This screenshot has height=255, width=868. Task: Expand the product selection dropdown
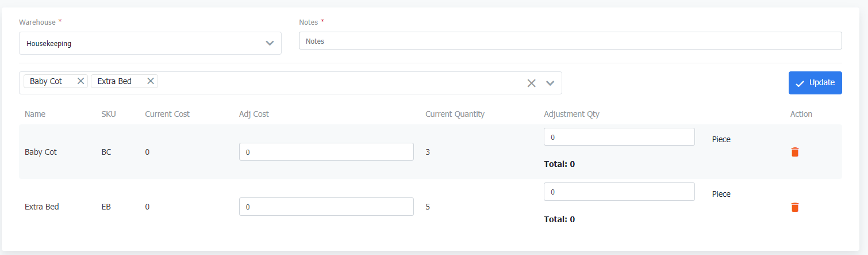tap(550, 83)
